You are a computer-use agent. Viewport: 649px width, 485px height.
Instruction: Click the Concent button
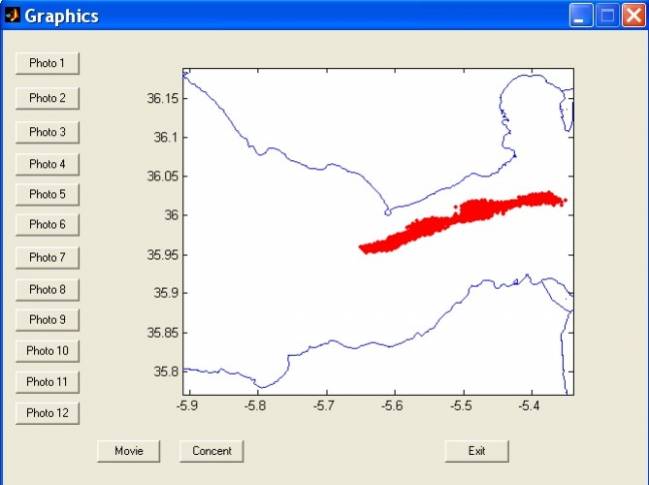click(x=212, y=451)
